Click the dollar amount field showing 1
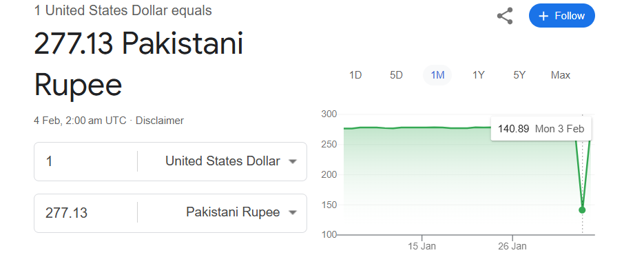Viewport: 644px width, 266px height. 85,161
